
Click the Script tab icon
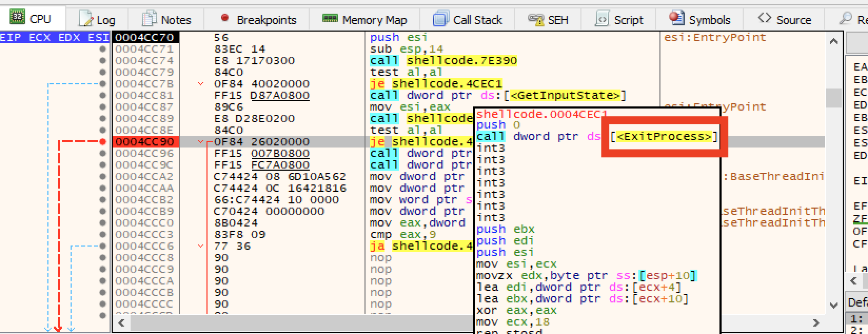601,19
